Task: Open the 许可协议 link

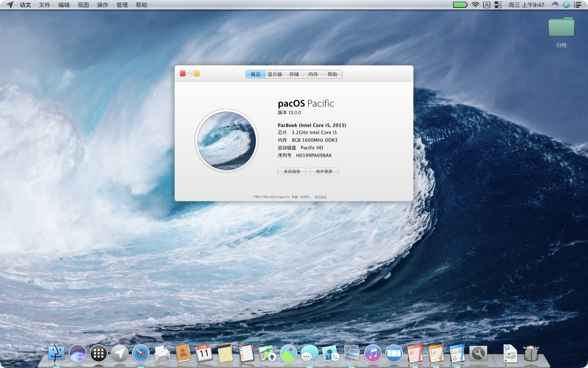Action: point(320,197)
